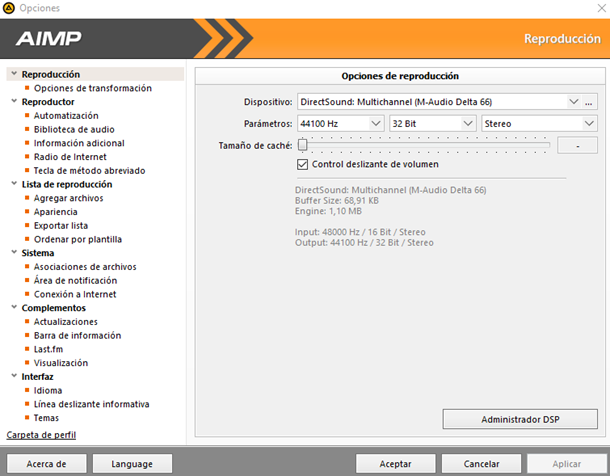Open the Dispositivo dropdown
The image size is (610, 476).
click(x=573, y=102)
